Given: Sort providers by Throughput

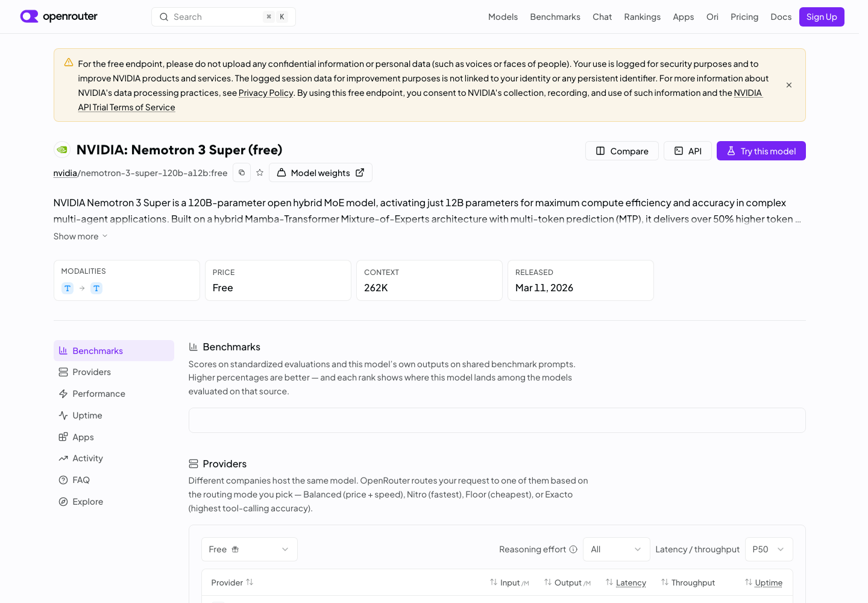Looking at the screenshot, I should (688, 582).
